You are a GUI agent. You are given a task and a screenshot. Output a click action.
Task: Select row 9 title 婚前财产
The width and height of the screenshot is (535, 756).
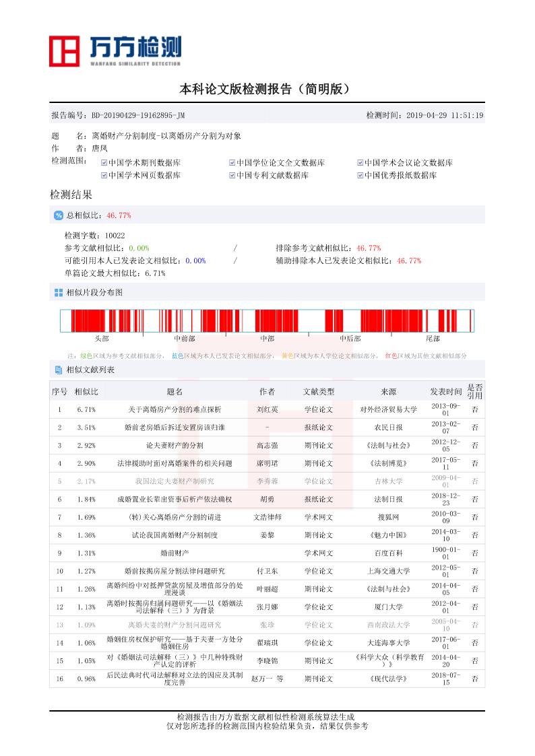[x=175, y=553]
